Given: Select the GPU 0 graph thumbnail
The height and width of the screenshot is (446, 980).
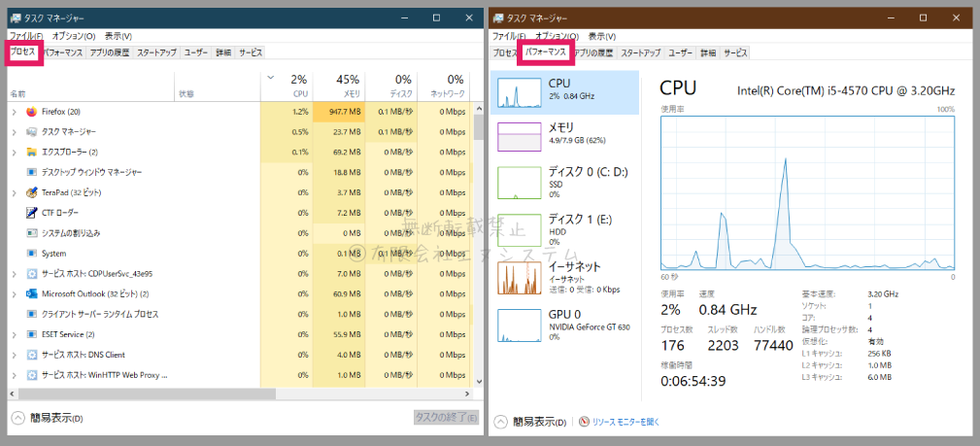Looking at the screenshot, I should coord(520,326).
